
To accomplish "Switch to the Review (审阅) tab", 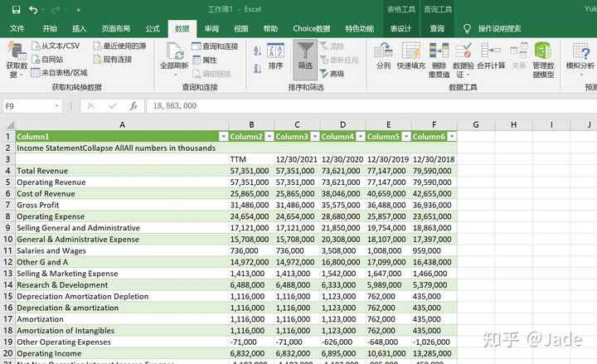I will tap(211, 28).
